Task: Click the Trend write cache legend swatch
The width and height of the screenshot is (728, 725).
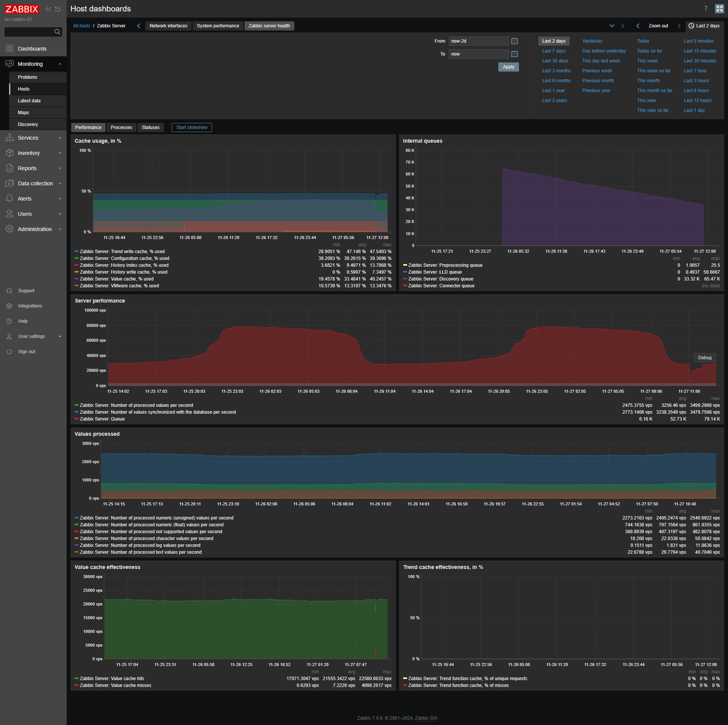Action: (x=77, y=252)
